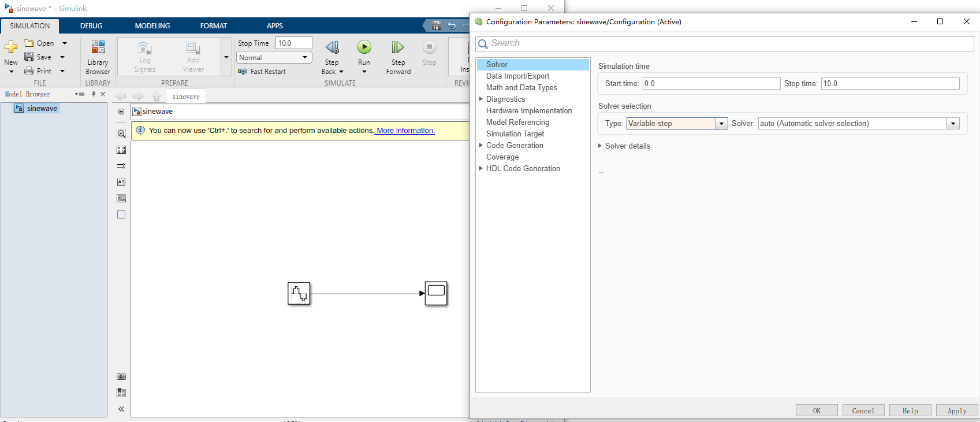Click the View Marks icon below the camera
This screenshot has height=422, width=980.
(121, 393)
